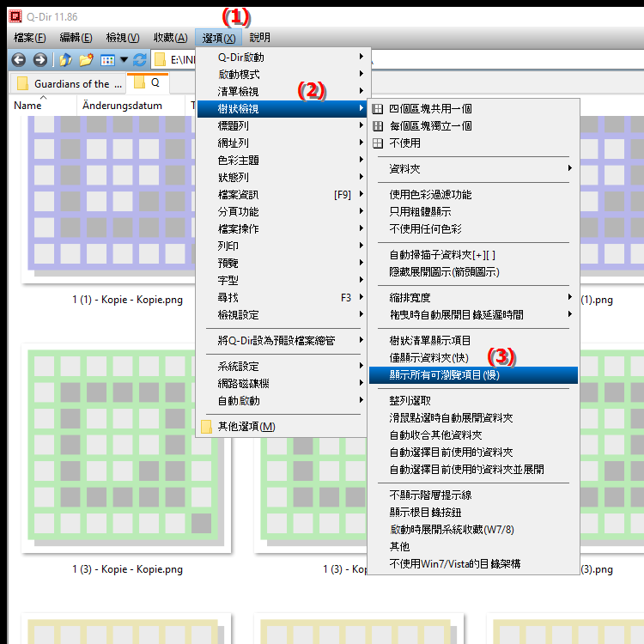The image size is (644, 644).
Task: Click the folder icon in address bar
Action: (x=161, y=60)
